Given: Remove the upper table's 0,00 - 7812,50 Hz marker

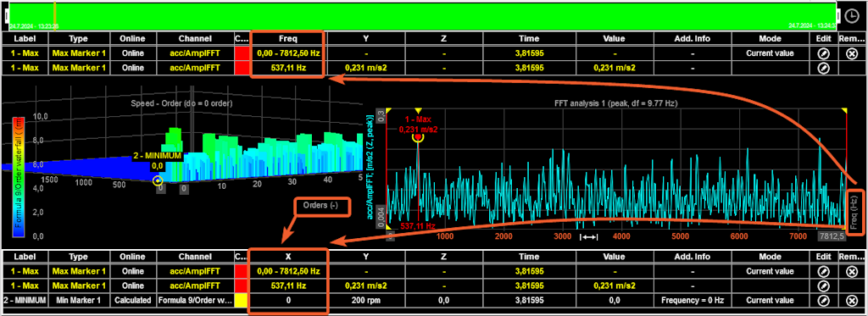Looking at the screenshot, I should point(852,53).
